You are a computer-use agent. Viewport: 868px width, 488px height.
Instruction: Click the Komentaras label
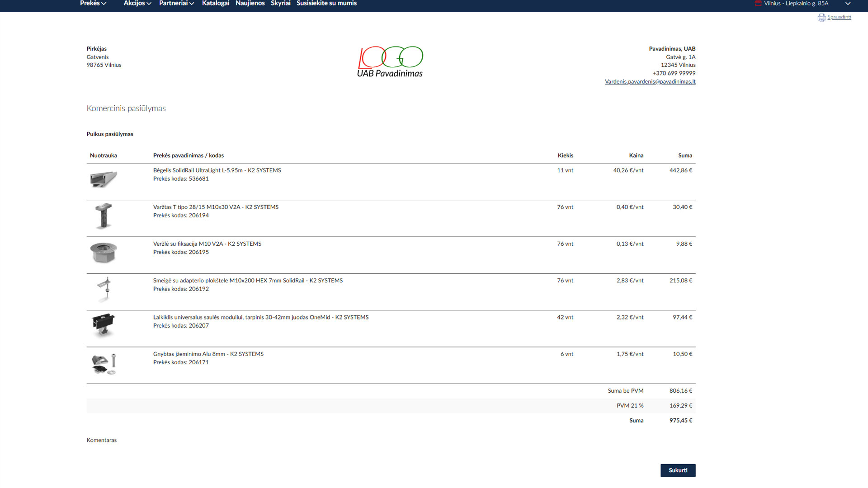click(102, 440)
